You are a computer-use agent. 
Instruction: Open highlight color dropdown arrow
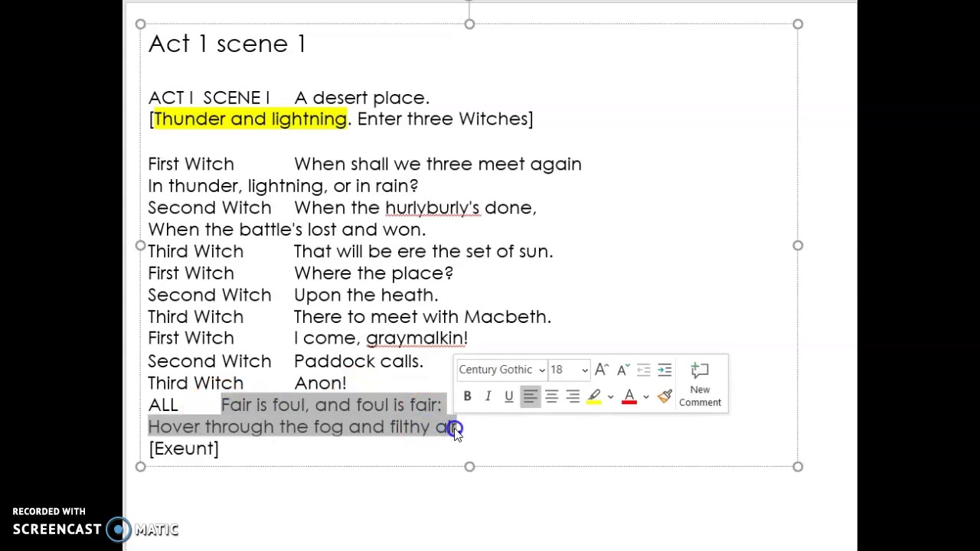[x=610, y=397]
